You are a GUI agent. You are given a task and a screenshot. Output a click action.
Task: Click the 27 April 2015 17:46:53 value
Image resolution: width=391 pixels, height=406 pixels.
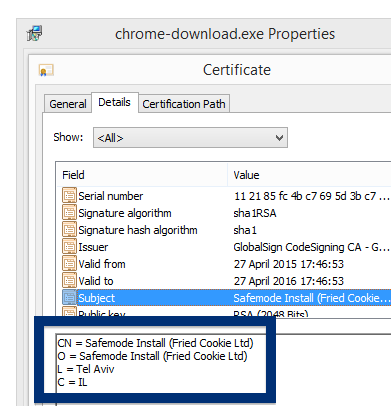click(x=289, y=264)
